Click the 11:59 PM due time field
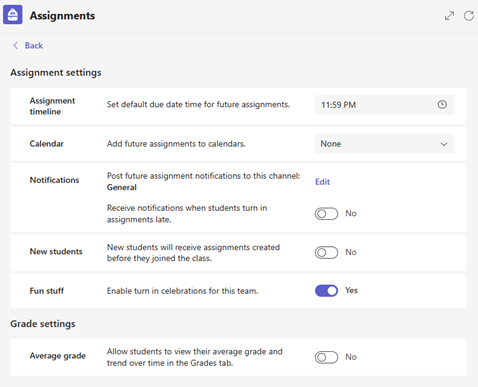The height and width of the screenshot is (387, 478). point(384,105)
